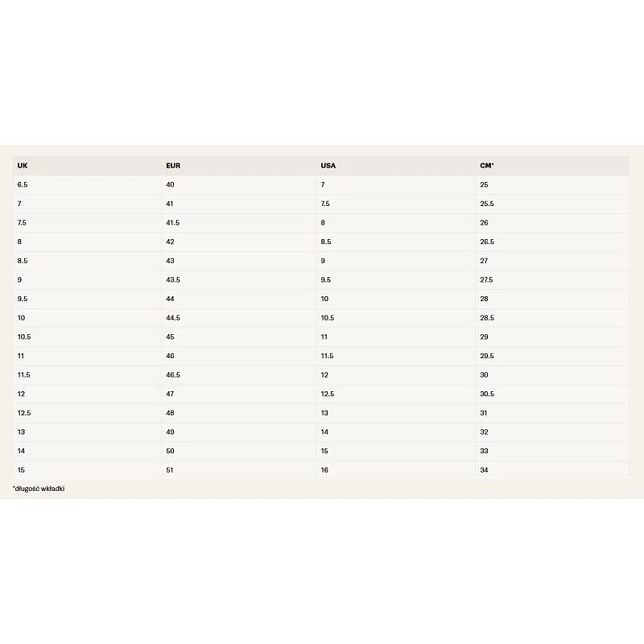The image size is (644, 644).
Task: Select the 29.5 cm length value
Action: 486,356
